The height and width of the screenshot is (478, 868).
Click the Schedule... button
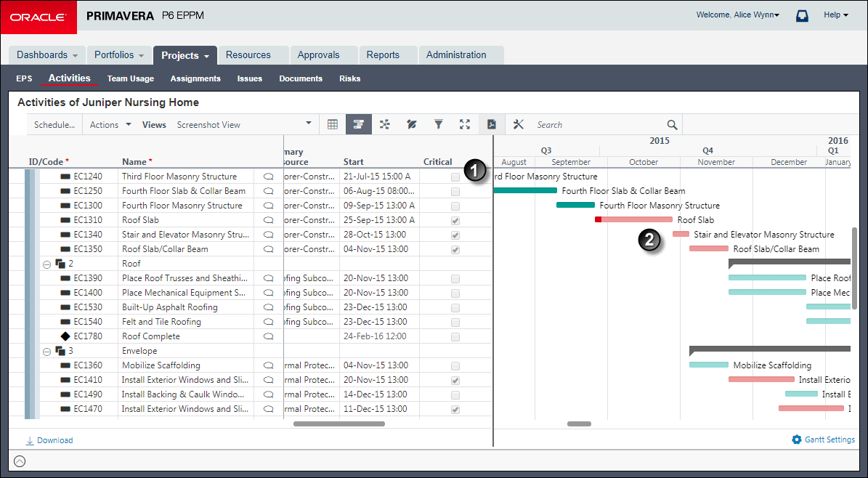54,125
